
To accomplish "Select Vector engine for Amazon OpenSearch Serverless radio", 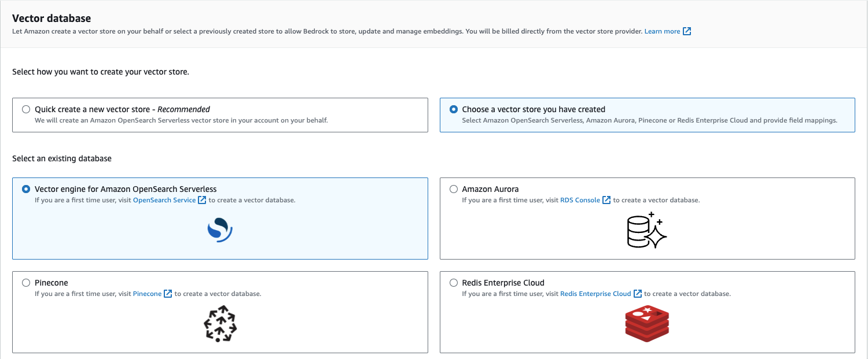I will click(26, 189).
